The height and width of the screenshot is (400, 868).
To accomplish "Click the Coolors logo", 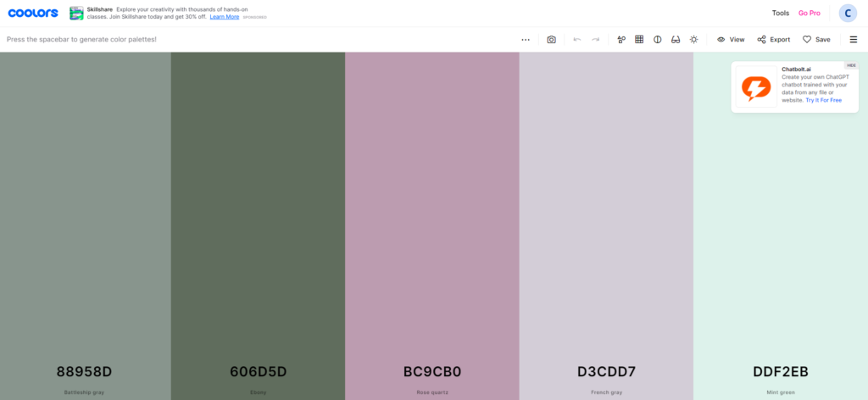I will [x=33, y=13].
